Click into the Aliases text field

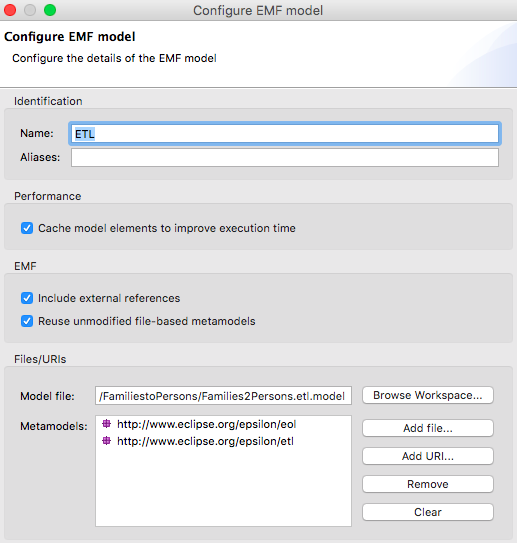[285, 158]
